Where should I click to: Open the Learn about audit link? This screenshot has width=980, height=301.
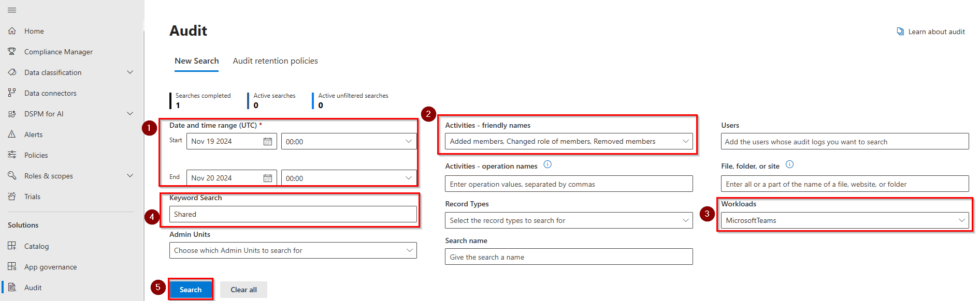[x=936, y=32]
